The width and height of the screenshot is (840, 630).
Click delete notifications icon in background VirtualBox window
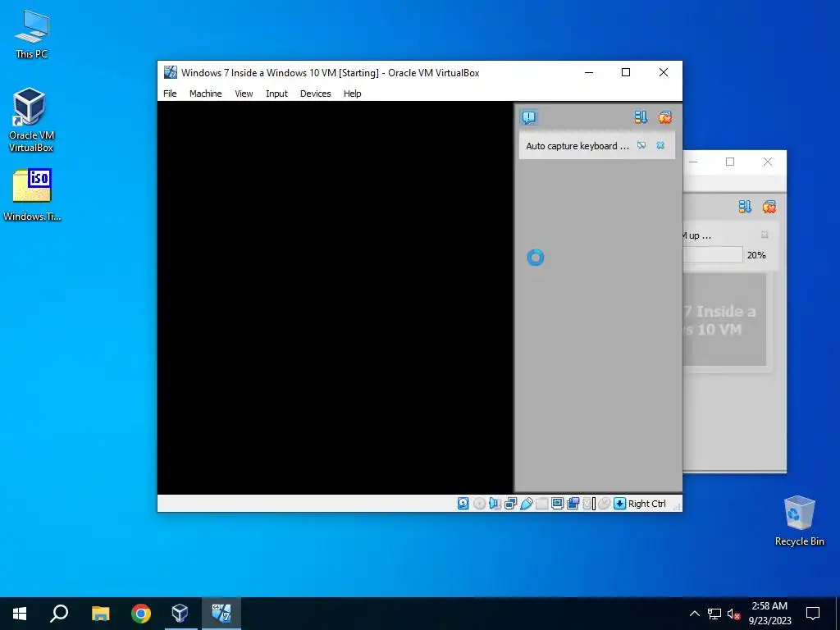point(769,207)
